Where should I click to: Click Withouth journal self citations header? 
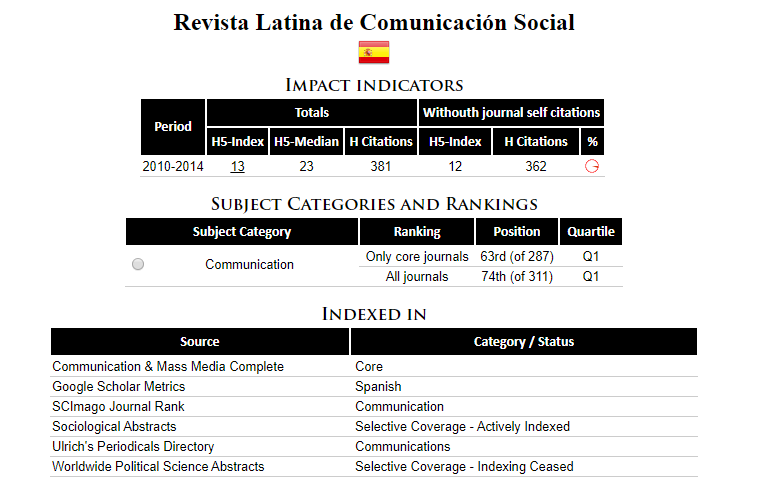point(511,113)
